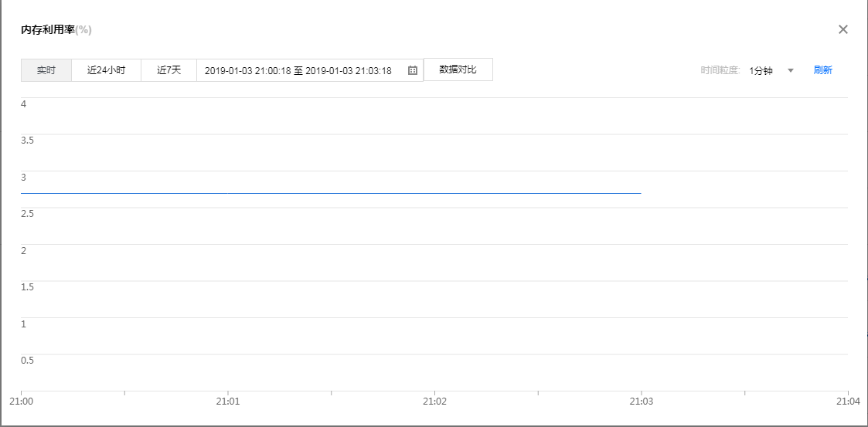The image size is (868, 427).
Task: Click the 时间粒度 label
Action: point(720,70)
